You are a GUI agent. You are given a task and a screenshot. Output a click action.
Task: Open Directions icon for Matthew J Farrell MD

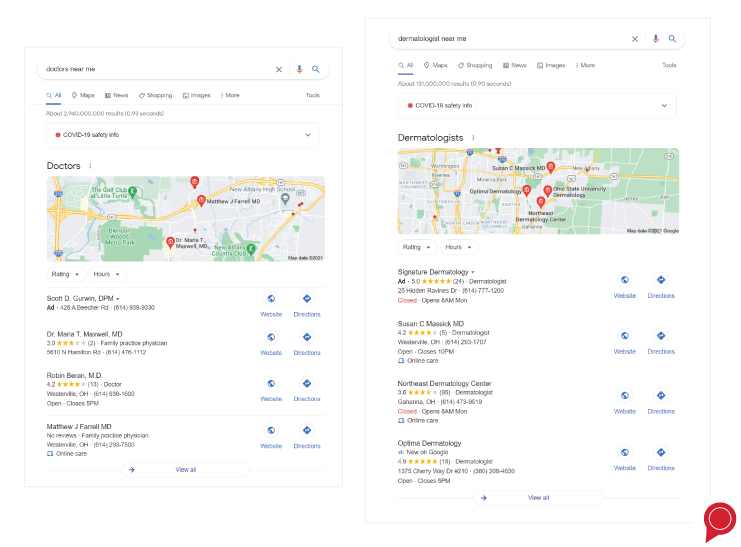point(307,430)
